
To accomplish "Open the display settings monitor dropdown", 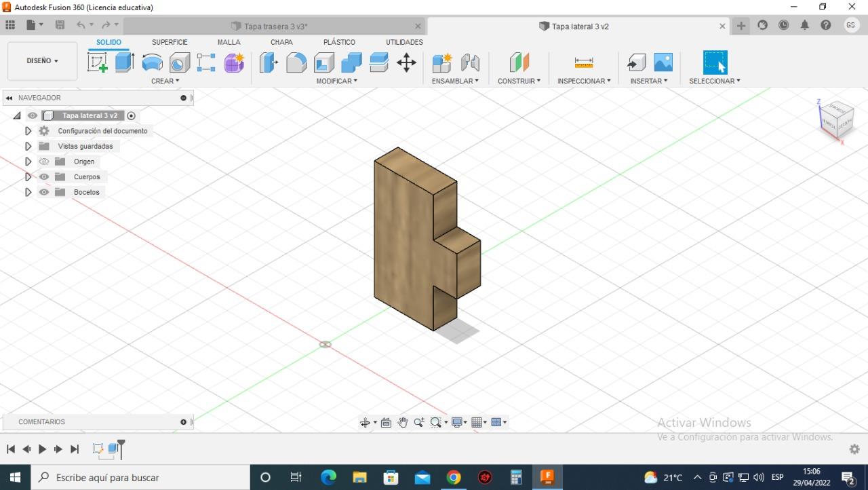I will click(x=460, y=422).
